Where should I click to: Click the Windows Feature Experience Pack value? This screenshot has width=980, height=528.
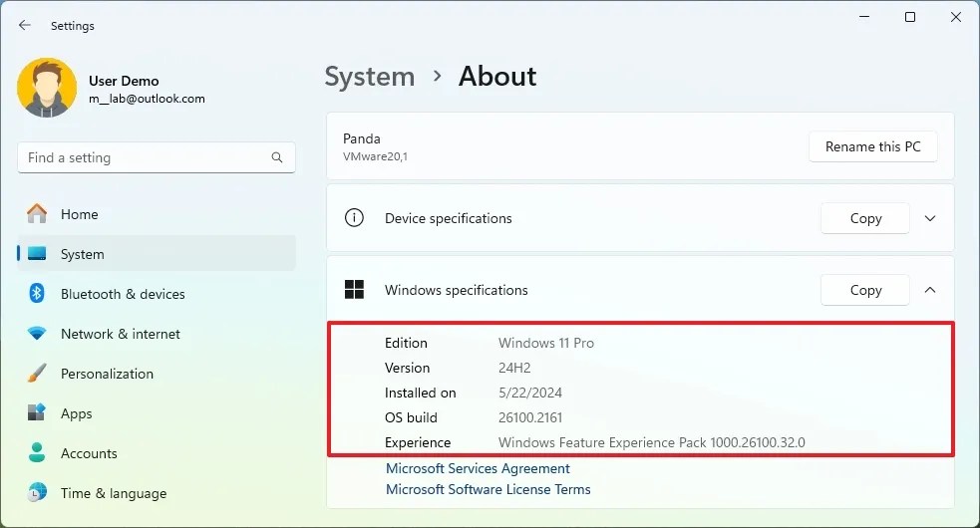(x=651, y=442)
